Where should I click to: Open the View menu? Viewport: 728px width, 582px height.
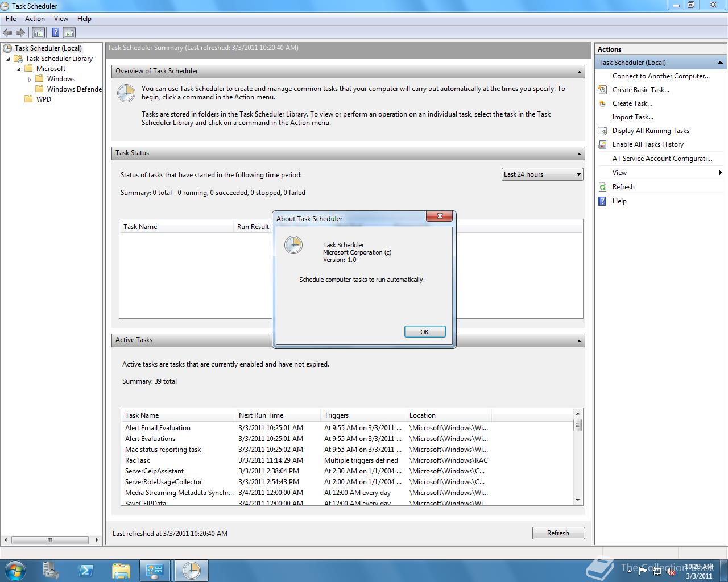[61, 19]
